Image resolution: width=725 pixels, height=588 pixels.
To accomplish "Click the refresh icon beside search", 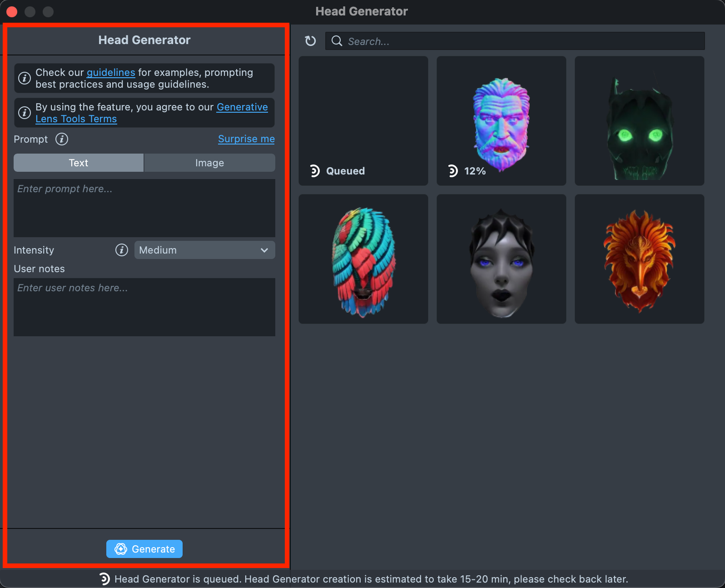I will coord(311,41).
